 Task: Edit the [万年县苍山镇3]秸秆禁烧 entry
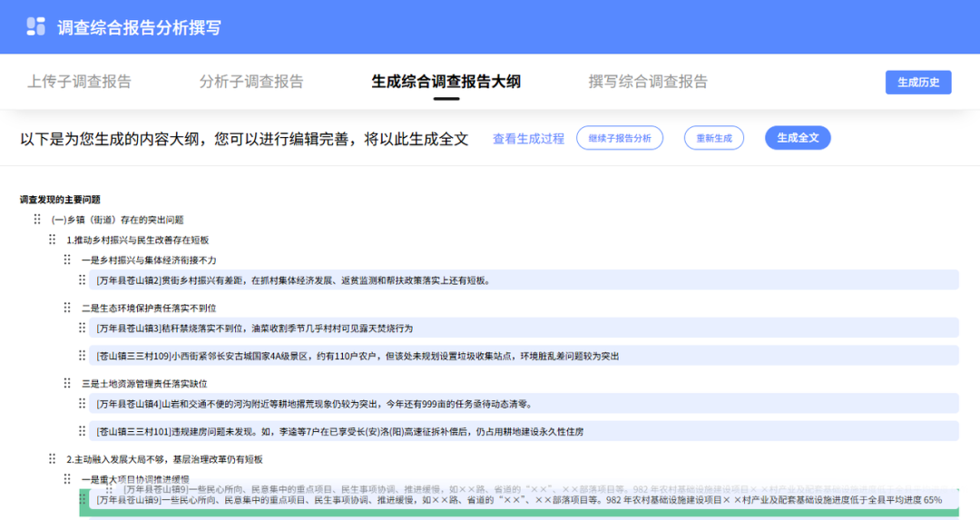point(524,328)
